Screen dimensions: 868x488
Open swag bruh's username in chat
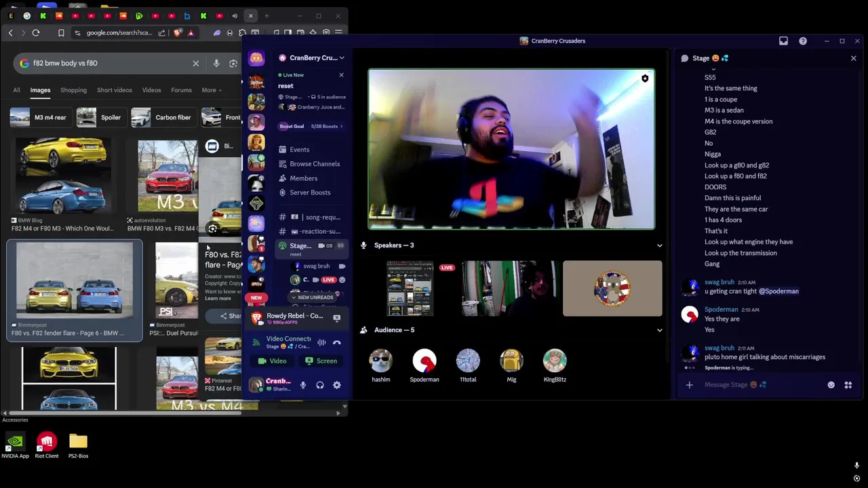(x=719, y=282)
